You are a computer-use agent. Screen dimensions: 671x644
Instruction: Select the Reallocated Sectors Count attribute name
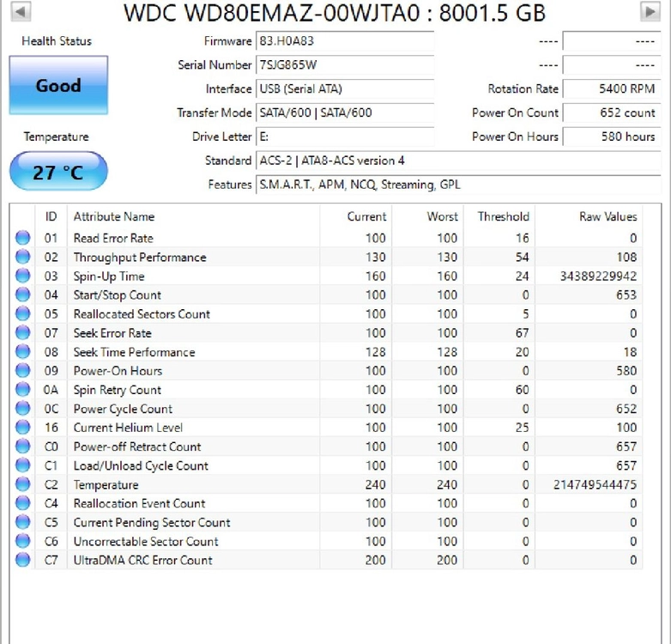(x=142, y=314)
